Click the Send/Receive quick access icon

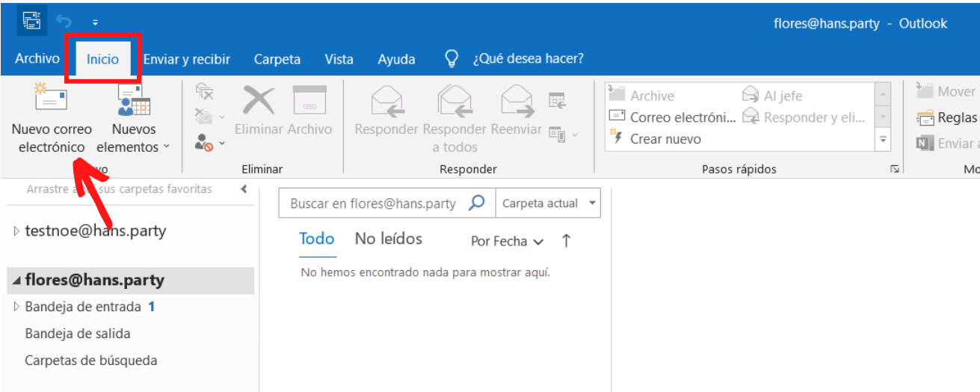(x=31, y=23)
